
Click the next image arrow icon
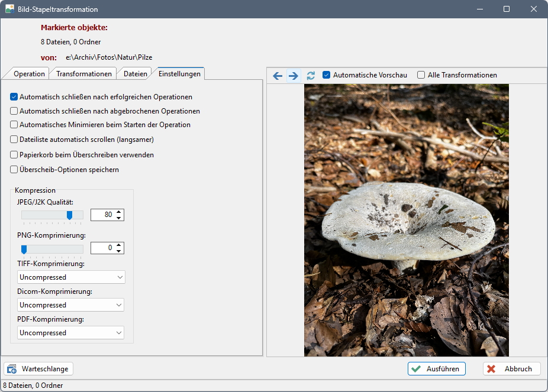point(294,76)
